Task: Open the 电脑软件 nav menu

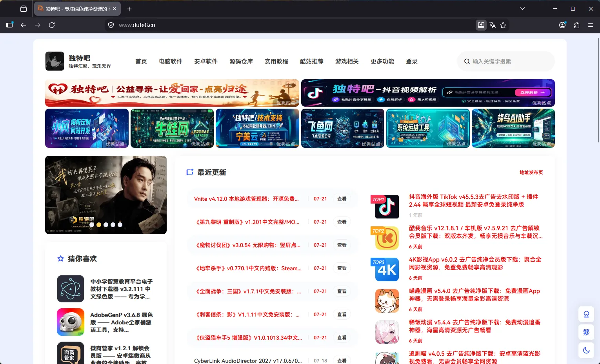Action: tap(171, 61)
